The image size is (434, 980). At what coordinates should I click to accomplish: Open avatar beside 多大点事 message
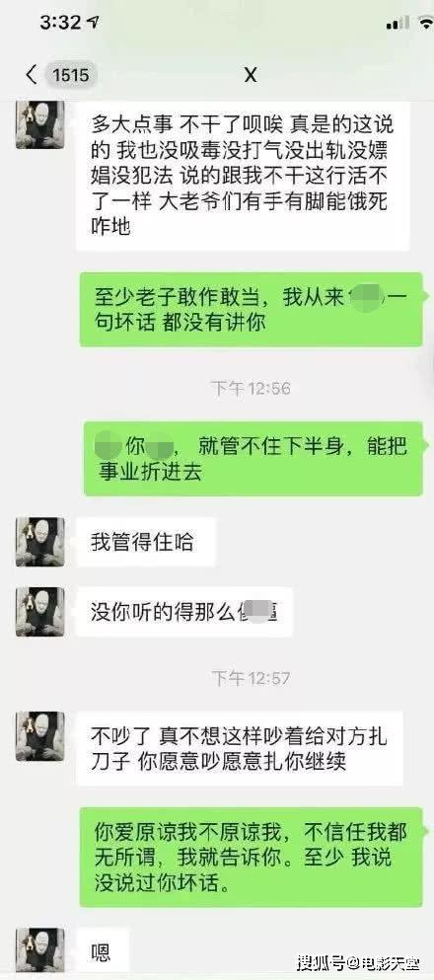pos(40,123)
